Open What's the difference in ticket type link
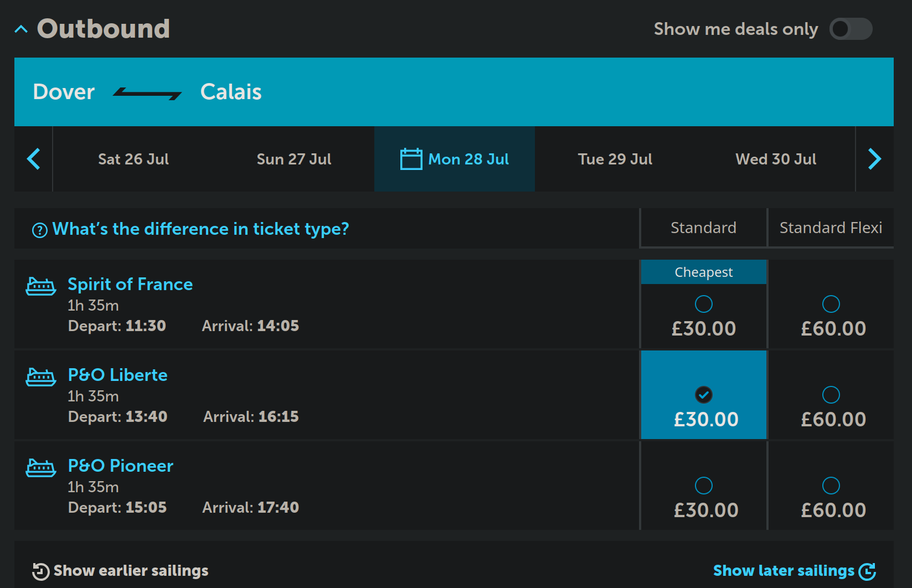 200,229
